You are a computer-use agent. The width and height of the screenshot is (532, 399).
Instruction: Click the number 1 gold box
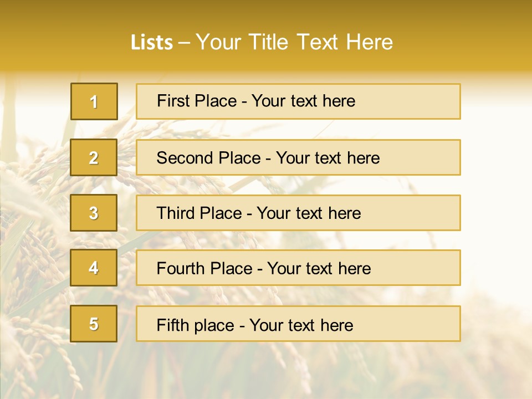pyautogui.click(x=94, y=101)
